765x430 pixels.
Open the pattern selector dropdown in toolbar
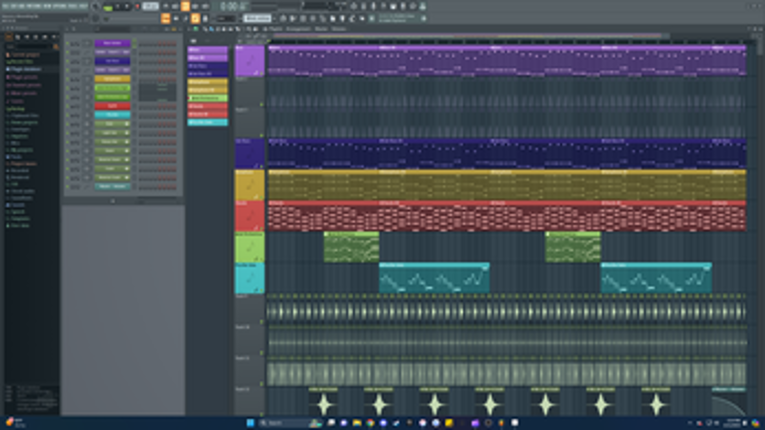pyautogui.click(x=258, y=19)
